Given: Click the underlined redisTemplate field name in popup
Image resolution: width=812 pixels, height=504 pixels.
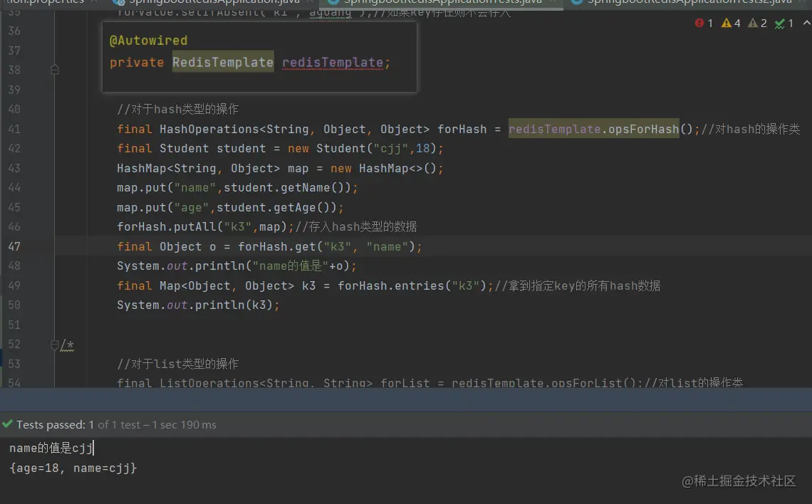Looking at the screenshot, I should 333,63.
